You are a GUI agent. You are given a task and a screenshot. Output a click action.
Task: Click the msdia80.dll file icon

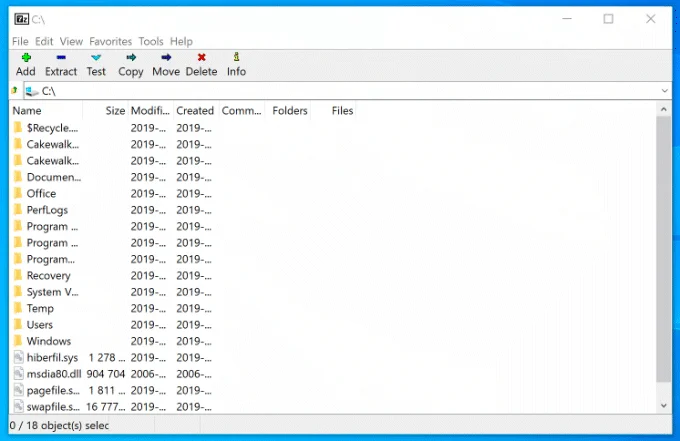click(x=18, y=373)
